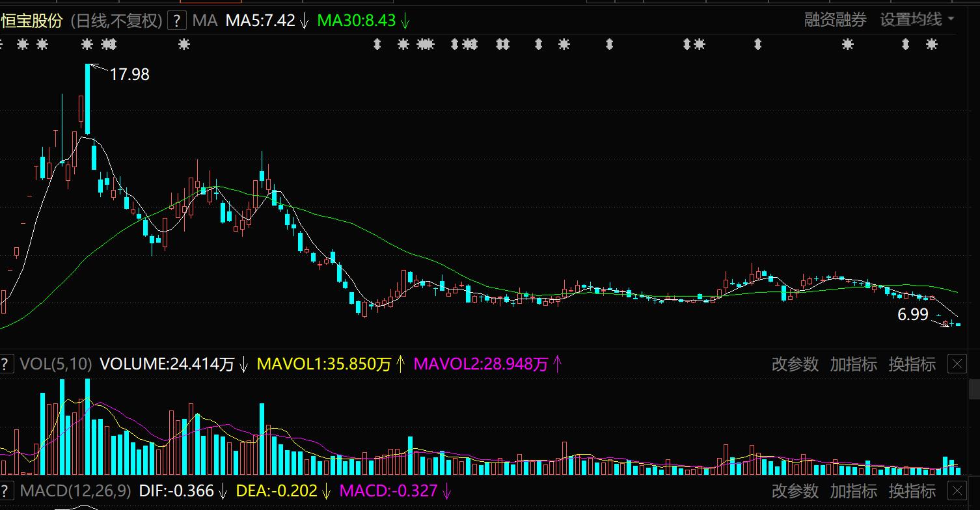The height and width of the screenshot is (510, 980).
Task: Expand the 设置均线 dropdown
Action: coord(917,20)
